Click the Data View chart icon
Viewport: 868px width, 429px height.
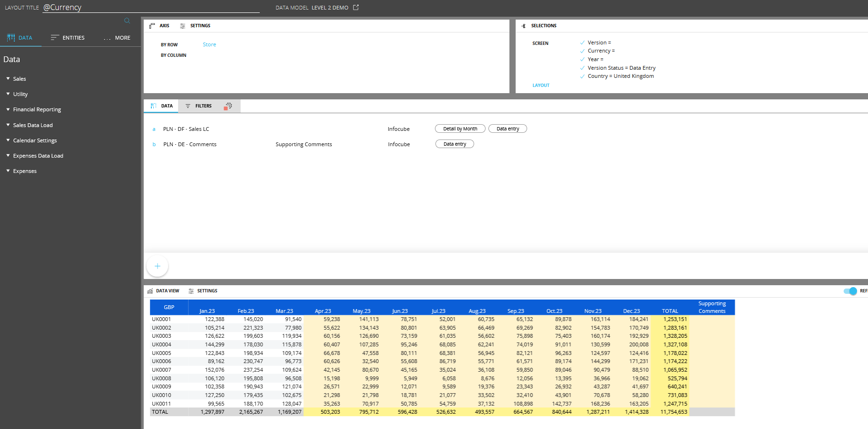pyautogui.click(x=150, y=291)
